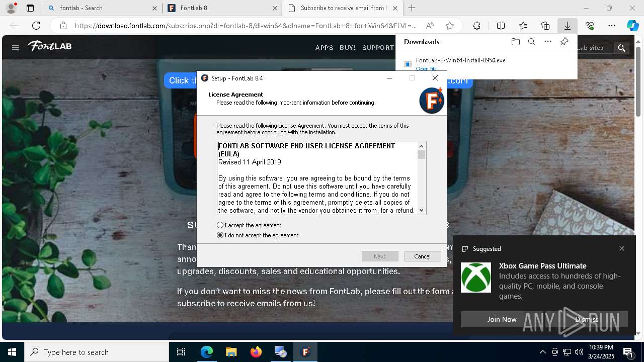Open the Downloads folder icon
This screenshot has height=362, width=644.
pos(515,42)
